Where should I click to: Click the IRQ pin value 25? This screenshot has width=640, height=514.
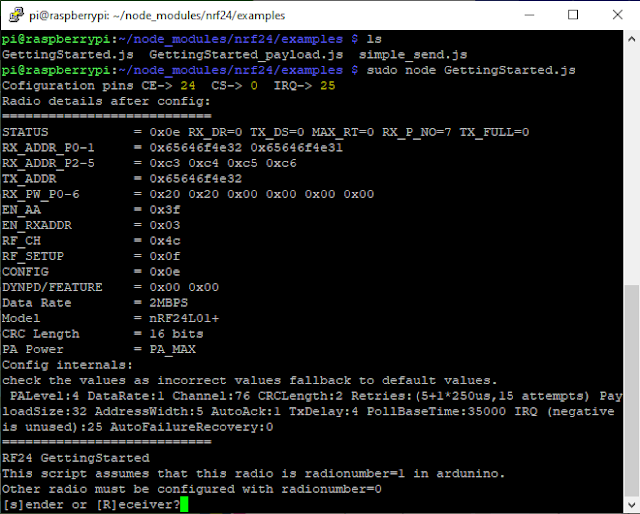(x=327, y=86)
